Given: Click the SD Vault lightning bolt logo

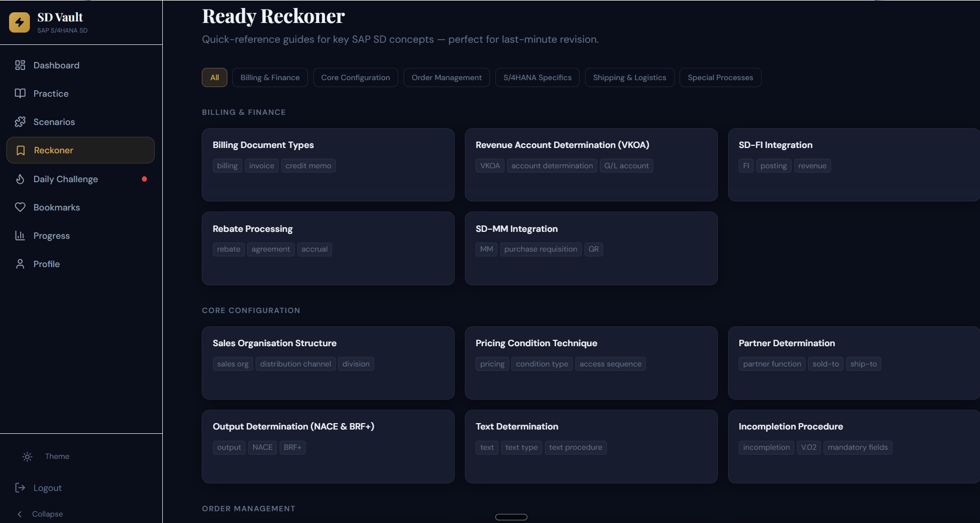Looking at the screenshot, I should [20, 22].
